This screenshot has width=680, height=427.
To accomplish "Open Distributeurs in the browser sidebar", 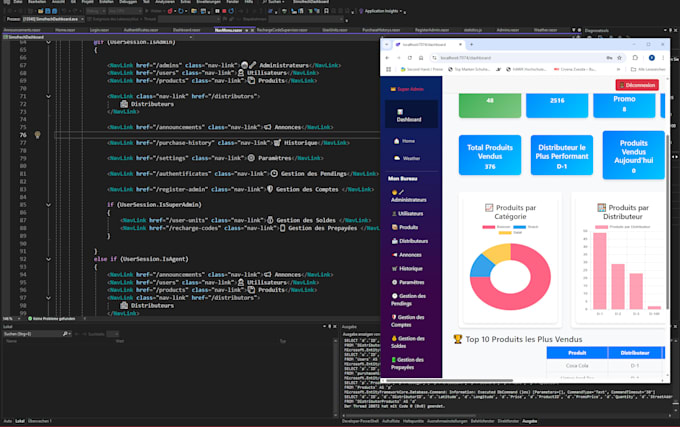I will (x=410, y=241).
